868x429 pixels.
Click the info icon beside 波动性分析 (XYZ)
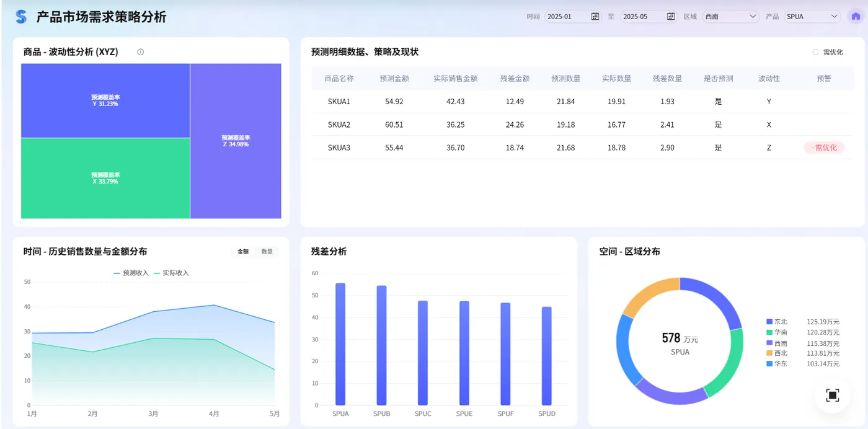(x=140, y=52)
